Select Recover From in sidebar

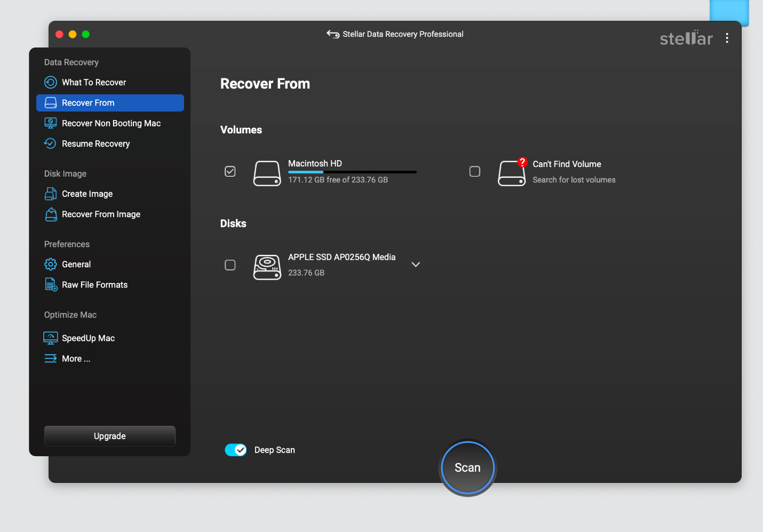110,103
